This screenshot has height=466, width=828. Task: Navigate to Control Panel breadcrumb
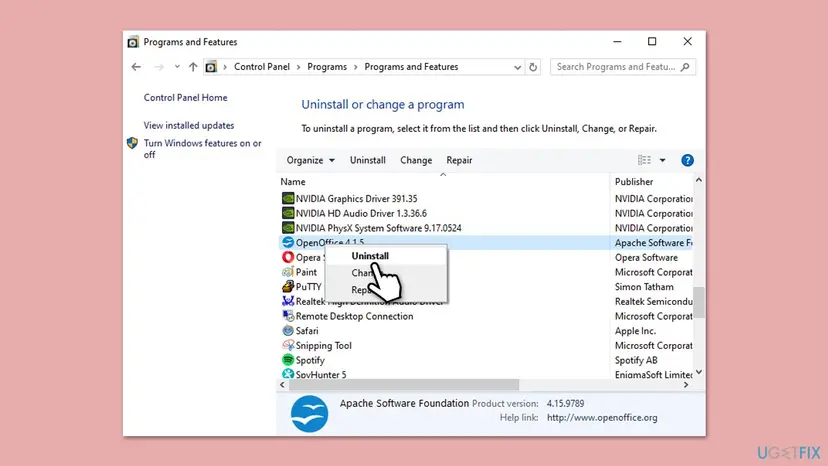point(262,67)
